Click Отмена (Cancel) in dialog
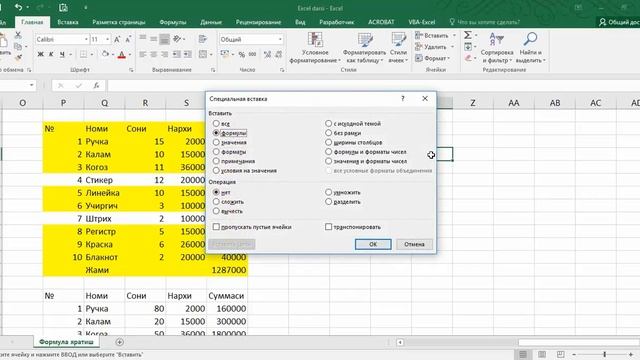 pos(414,244)
